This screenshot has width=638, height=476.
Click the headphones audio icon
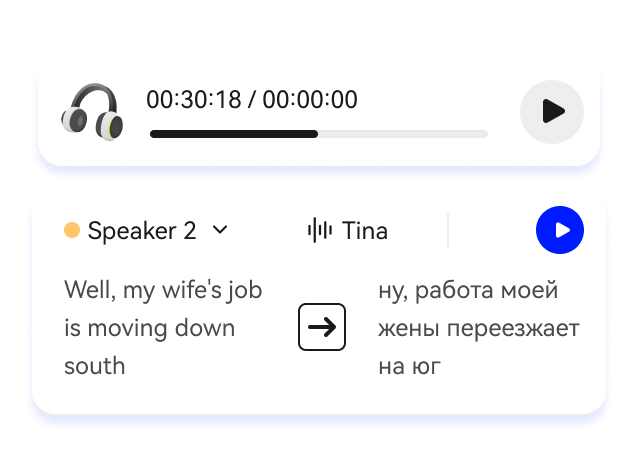pos(92,112)
